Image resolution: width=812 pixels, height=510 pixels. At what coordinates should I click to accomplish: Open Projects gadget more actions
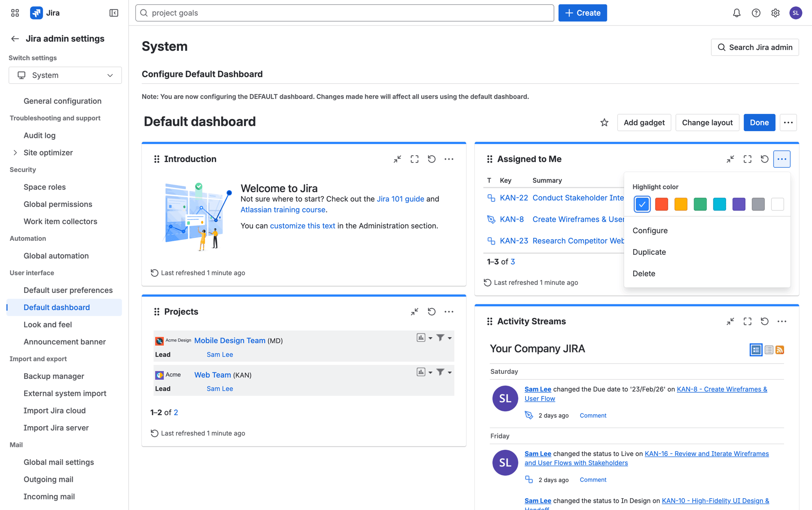[x=449, y=312]
